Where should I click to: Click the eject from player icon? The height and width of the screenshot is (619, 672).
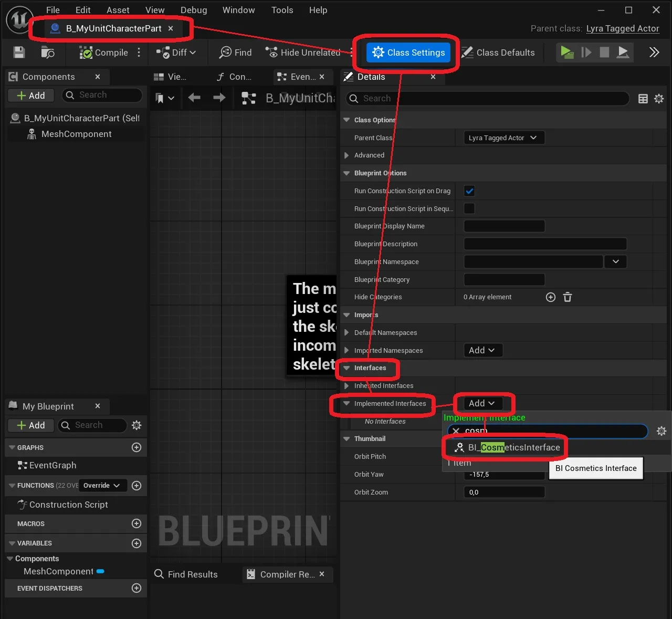tap(623, 52)
